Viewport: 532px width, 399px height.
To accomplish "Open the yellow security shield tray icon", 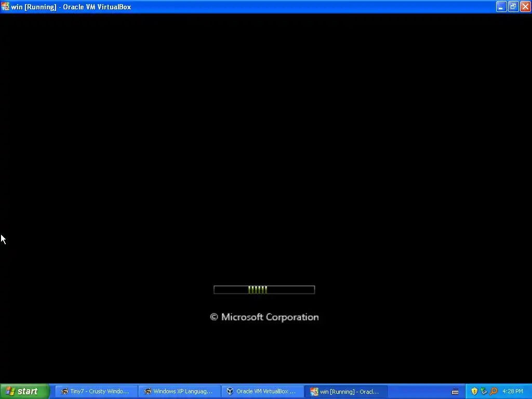I will click(x=474, y=391).
